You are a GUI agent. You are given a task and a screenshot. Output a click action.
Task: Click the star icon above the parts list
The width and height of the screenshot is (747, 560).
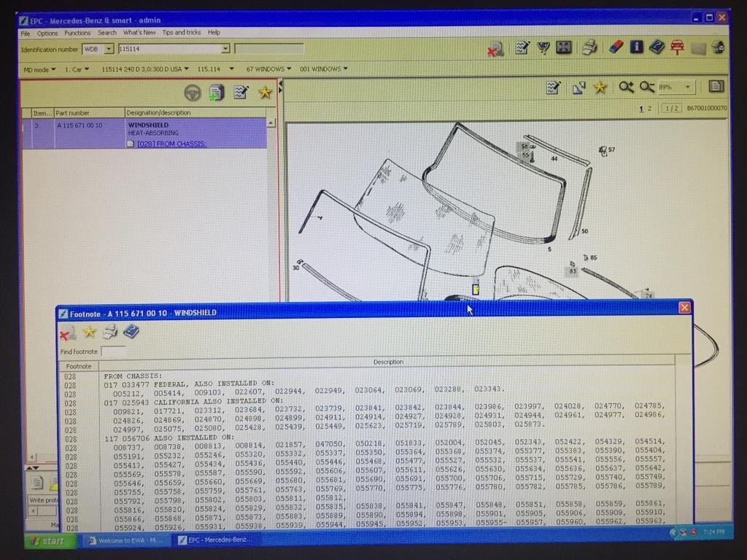click(x=265, y=92)
